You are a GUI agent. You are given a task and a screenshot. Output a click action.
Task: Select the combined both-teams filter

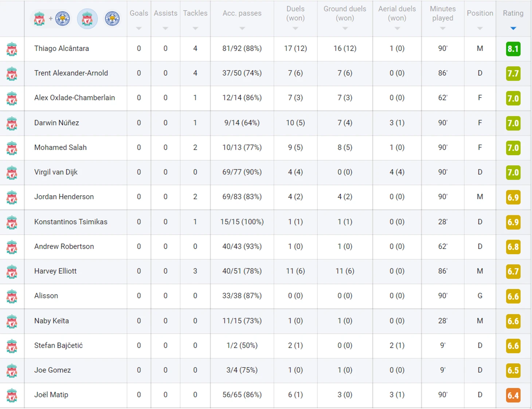click(51, 19)
